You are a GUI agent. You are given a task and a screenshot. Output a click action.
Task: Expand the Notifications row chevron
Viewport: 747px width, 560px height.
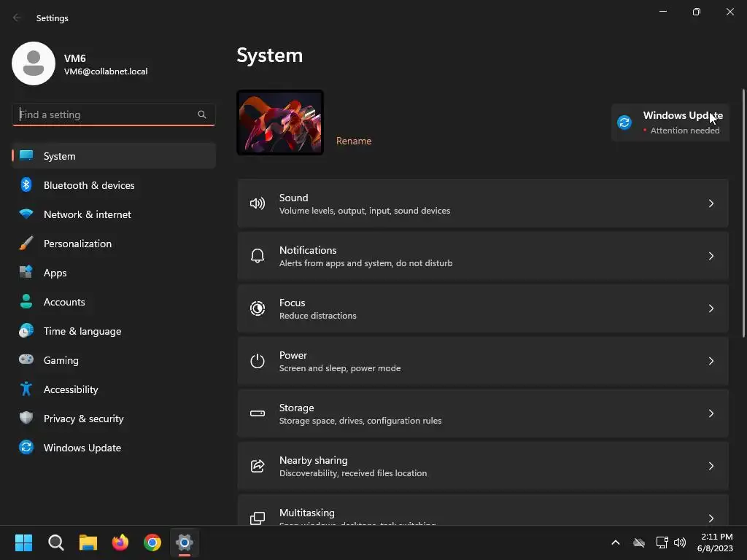[x=711, y=256]
